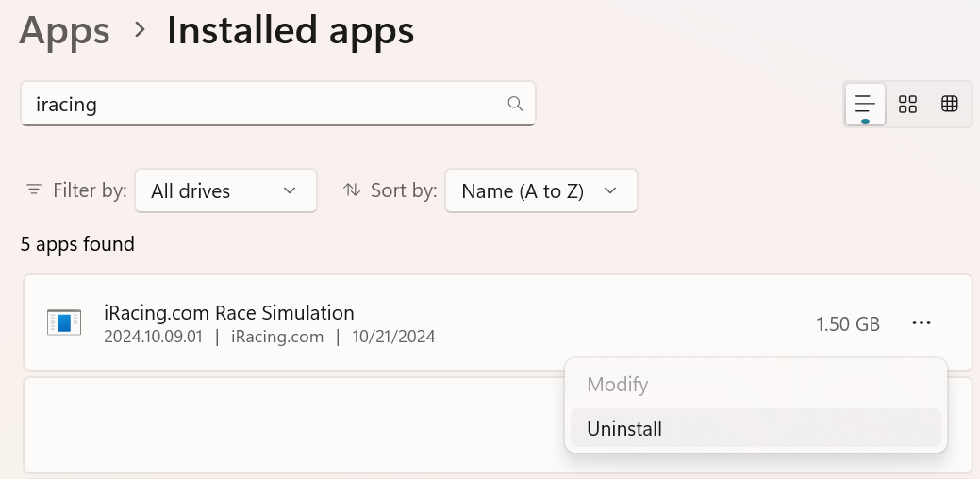This screenshot has width=980, height=479.
Task: Click the search magnifier icon
Action: click(515, 104)
